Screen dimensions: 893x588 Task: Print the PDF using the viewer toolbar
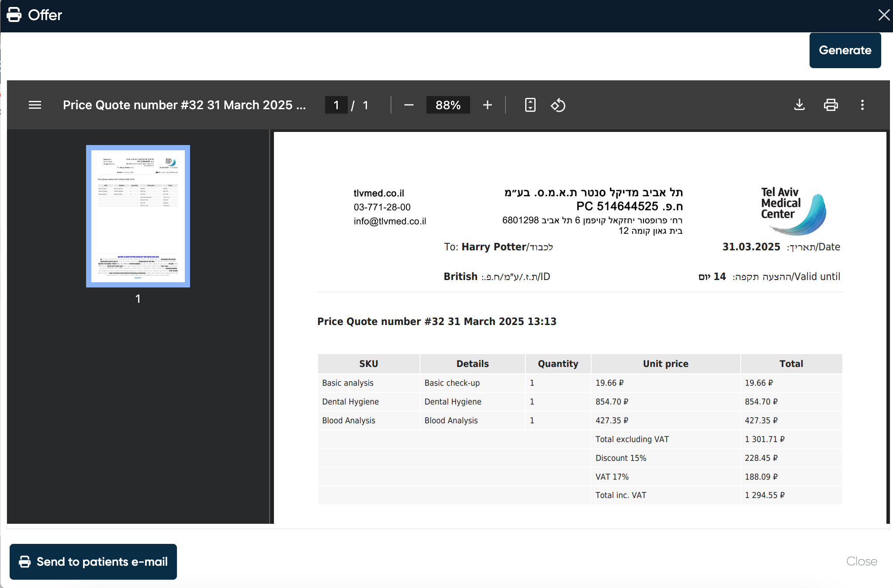click(831, 105)
